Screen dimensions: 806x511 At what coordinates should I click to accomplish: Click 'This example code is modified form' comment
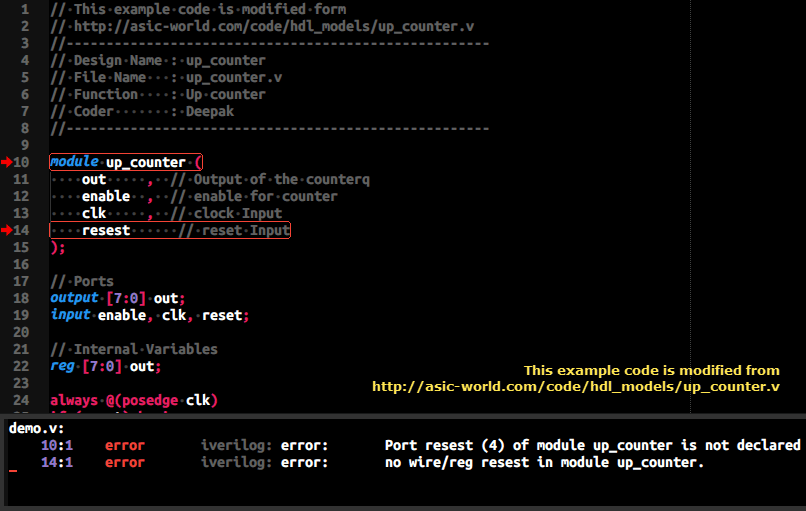[198, 9]
